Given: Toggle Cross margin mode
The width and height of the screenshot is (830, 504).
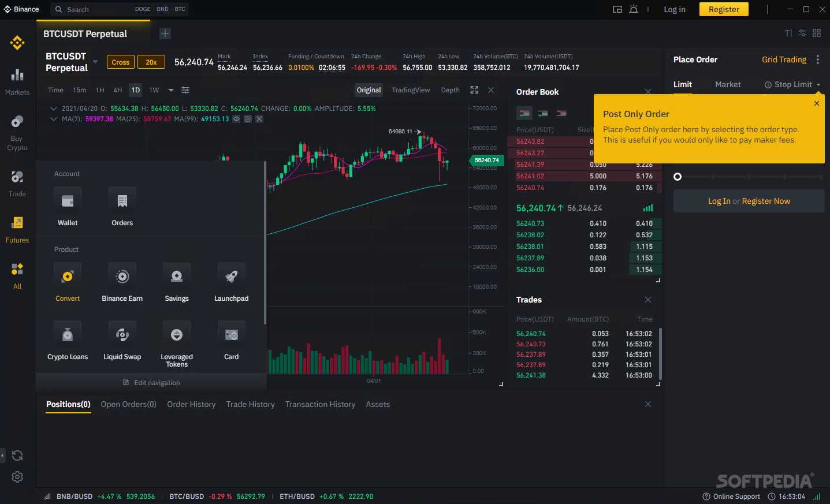Looking at the screenshot, I should (121, 62).
